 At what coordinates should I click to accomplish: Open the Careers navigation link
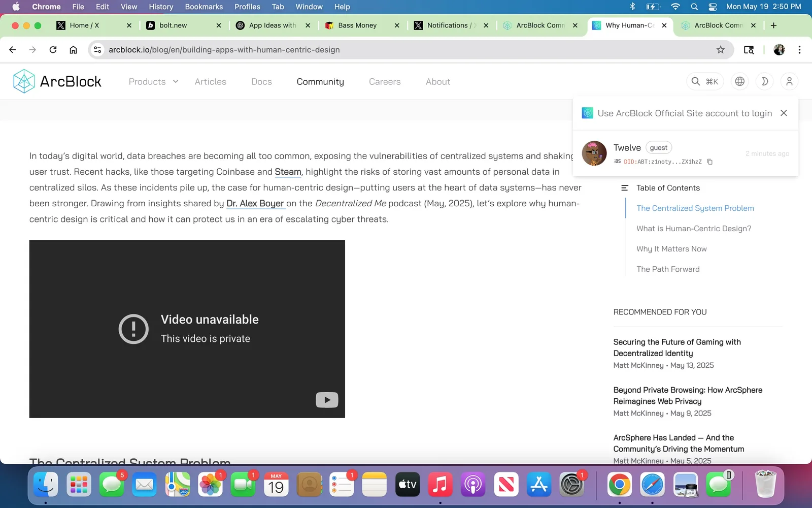pos(385,82)
